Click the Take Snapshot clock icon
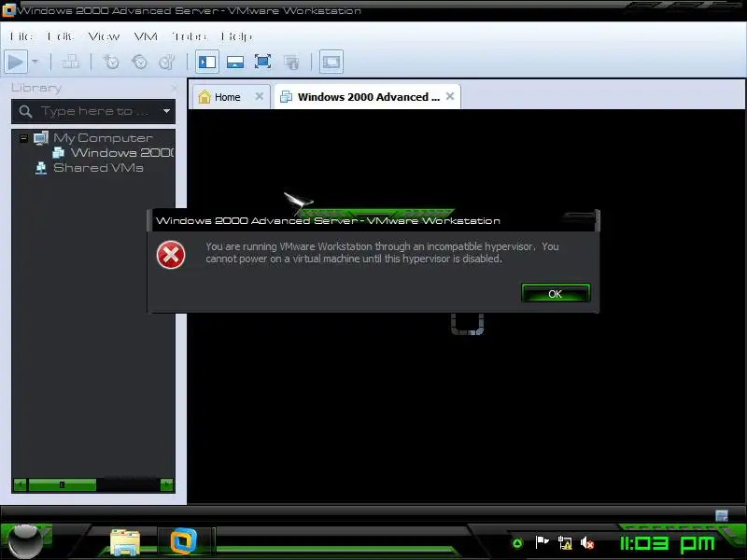Image resolution: width=747 pixels, height=560 pixels. pyautogui.click(x=111, y=62)
